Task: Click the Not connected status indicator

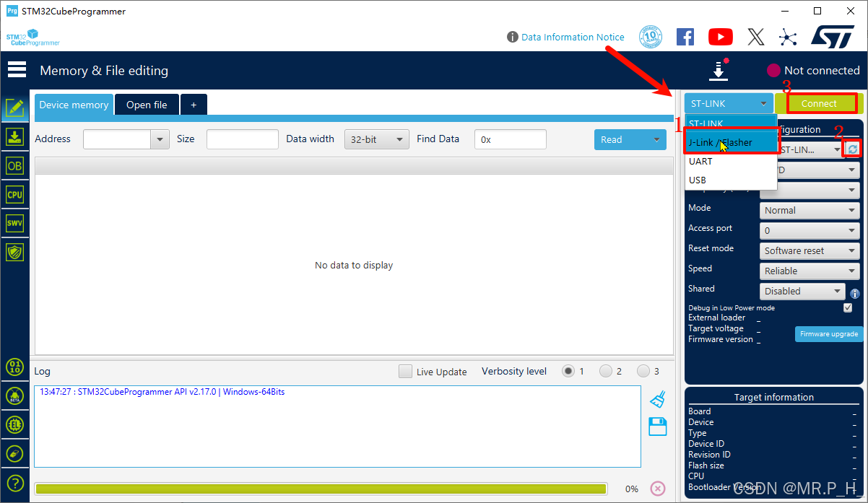Action: click(x=813, y=70)
